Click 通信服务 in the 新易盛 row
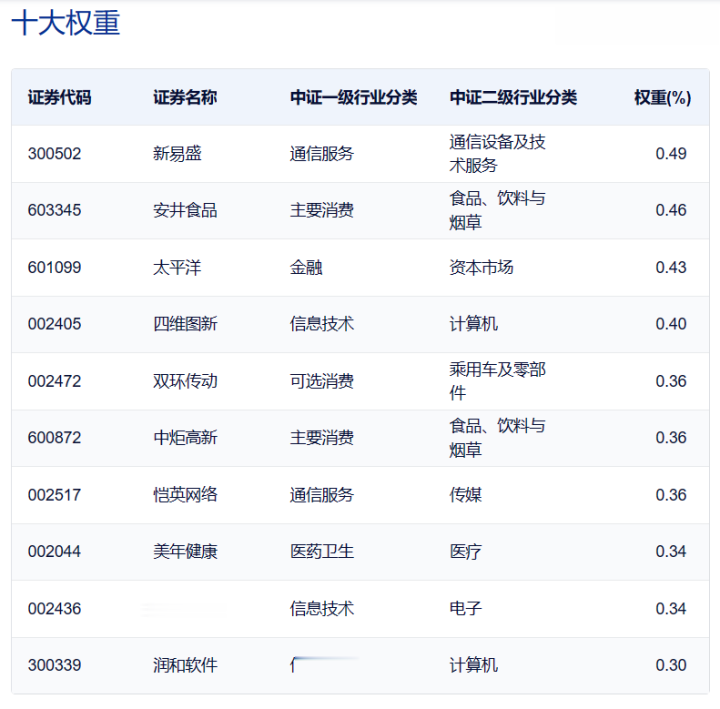Viewport: 720px width, 709px height. 322,153
